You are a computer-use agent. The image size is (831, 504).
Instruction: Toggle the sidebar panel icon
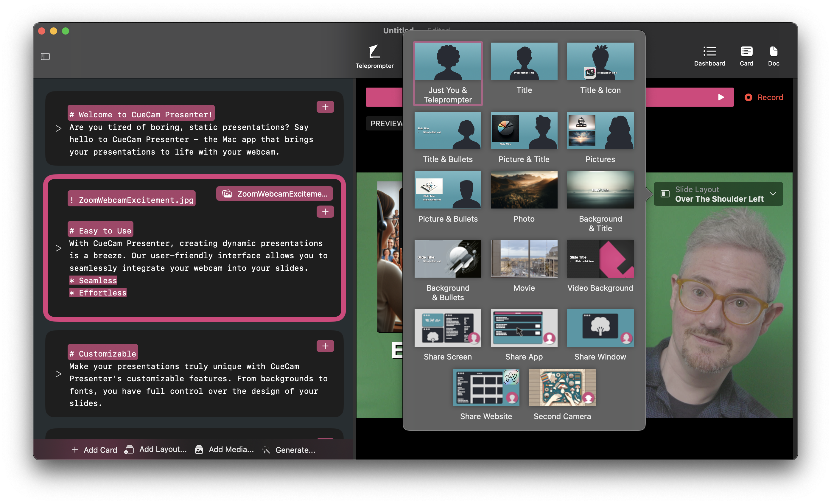click(45, 56)
